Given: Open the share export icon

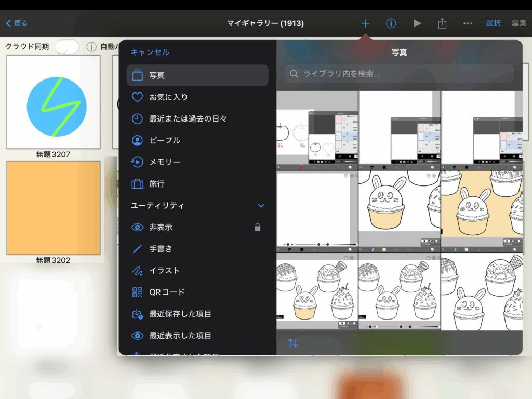Looking at the screenshot, I should 442,23.
